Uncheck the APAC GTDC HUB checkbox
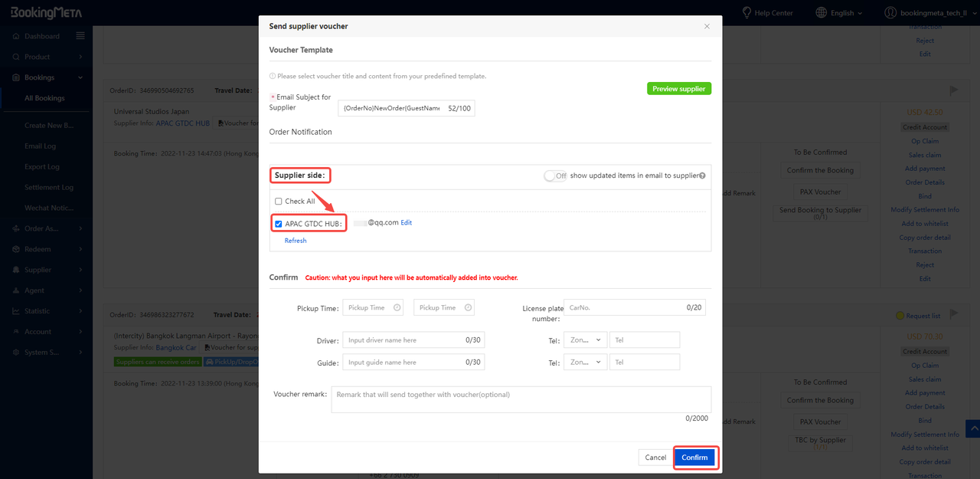The image size is (980, 479). tap(279, 224)
